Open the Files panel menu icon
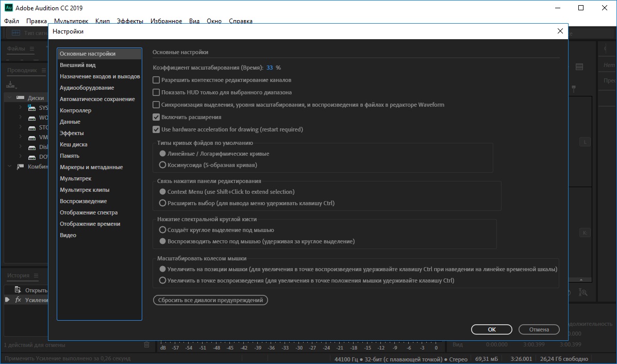617x364 pixels. pyautogui.click(x=32, y=49)
